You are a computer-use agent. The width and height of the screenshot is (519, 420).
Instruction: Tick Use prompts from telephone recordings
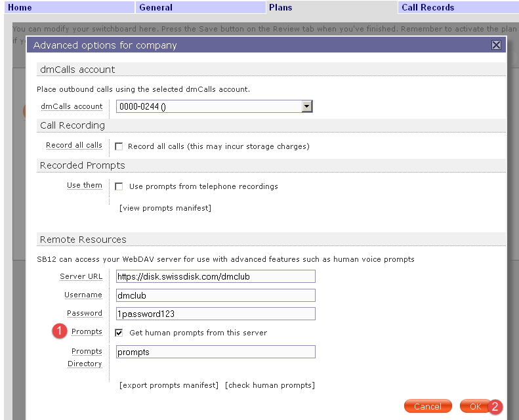(x=119, y=186)
